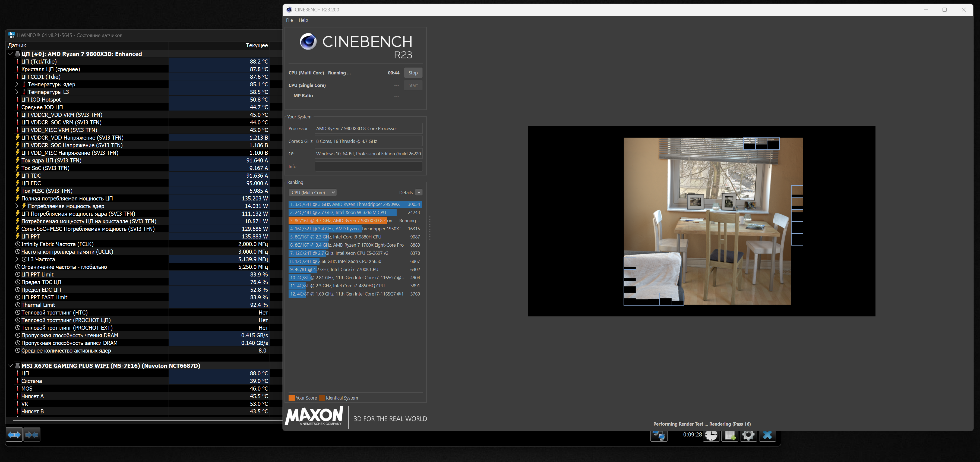Image resolution: width=980 pixels, height=462 pixels.
Task: Click the Info input field
Action: pyautogui.click(x=368, y=166)
